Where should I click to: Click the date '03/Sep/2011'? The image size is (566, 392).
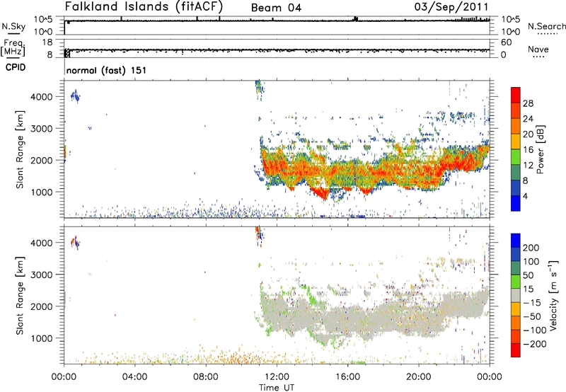coord(451,7)
